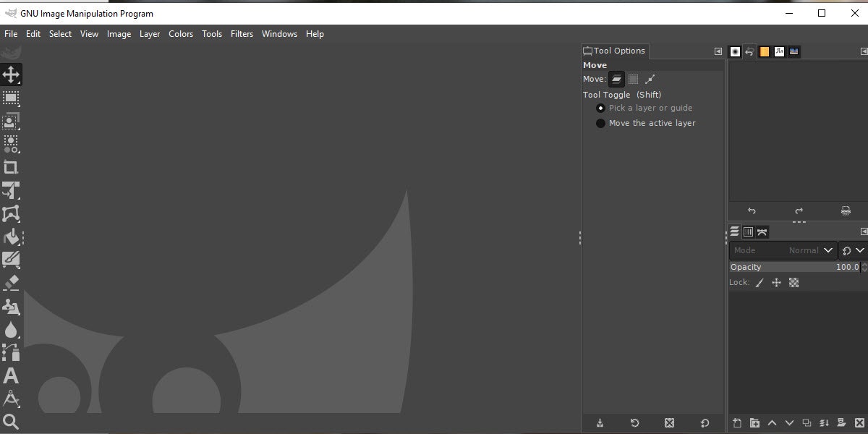The height and width of the screenshot is (434, 868).
Task: Open the Select menu
Action: (61, 34)
